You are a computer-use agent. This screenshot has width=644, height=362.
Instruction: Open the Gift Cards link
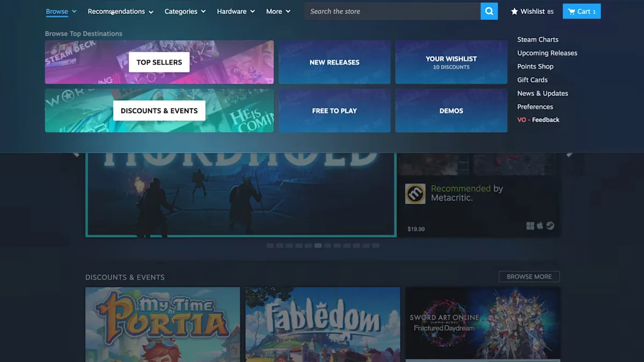click(532, 80)
